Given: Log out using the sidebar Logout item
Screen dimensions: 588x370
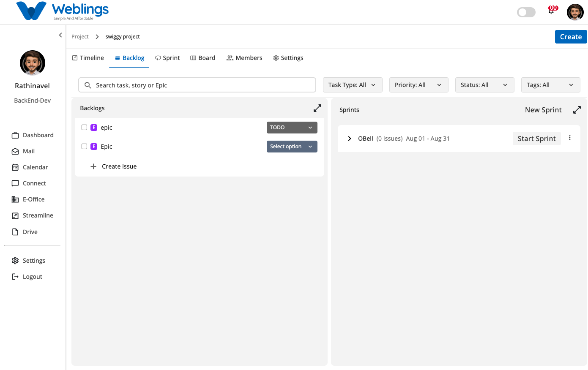Looking at the screenshot, I should [x=27, y=277].
